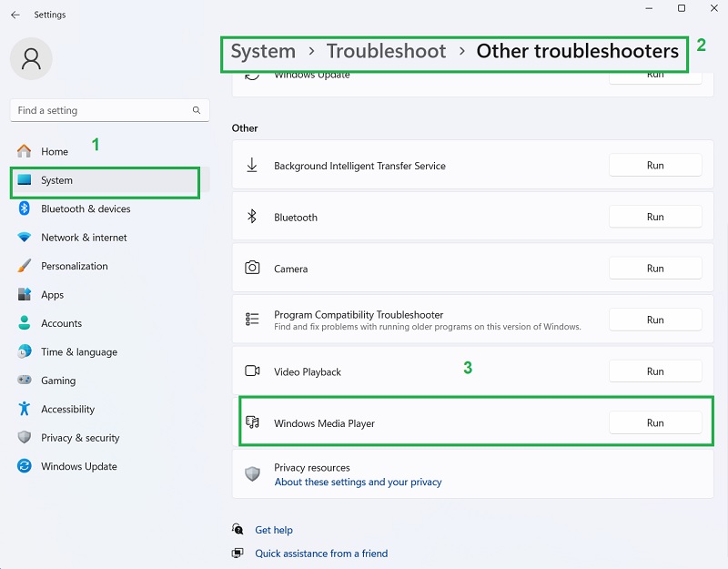Run the Windows Media Player troubleshooter

[655, 422]
